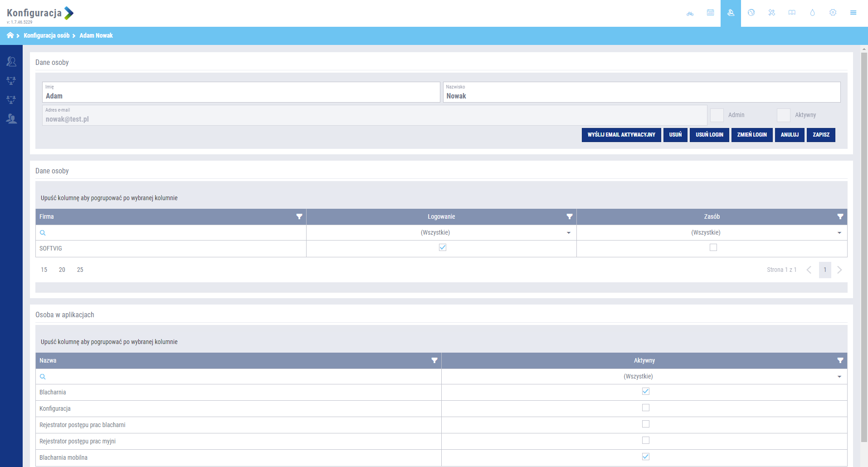868x467 pixels.
Task: Enable Aktywny for the Konfiguracja application row
Action: tap(645, 408)
